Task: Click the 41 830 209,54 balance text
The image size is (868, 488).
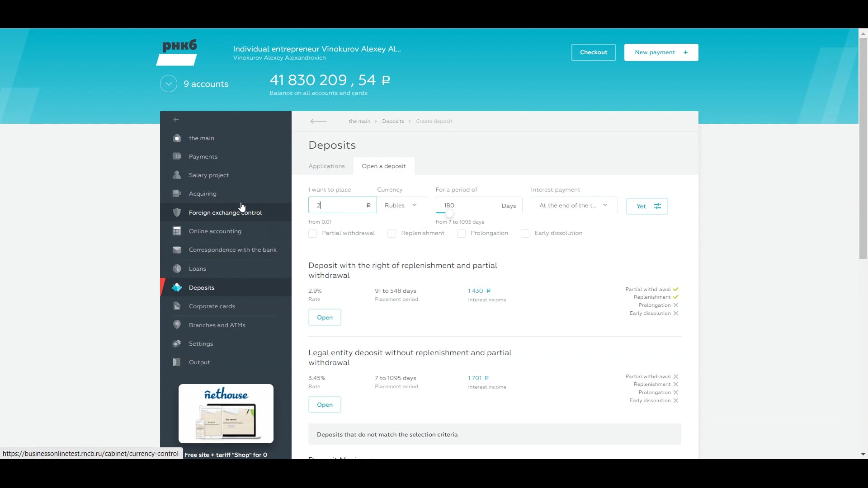Action: pyautogui.click(x=330, y=80)
